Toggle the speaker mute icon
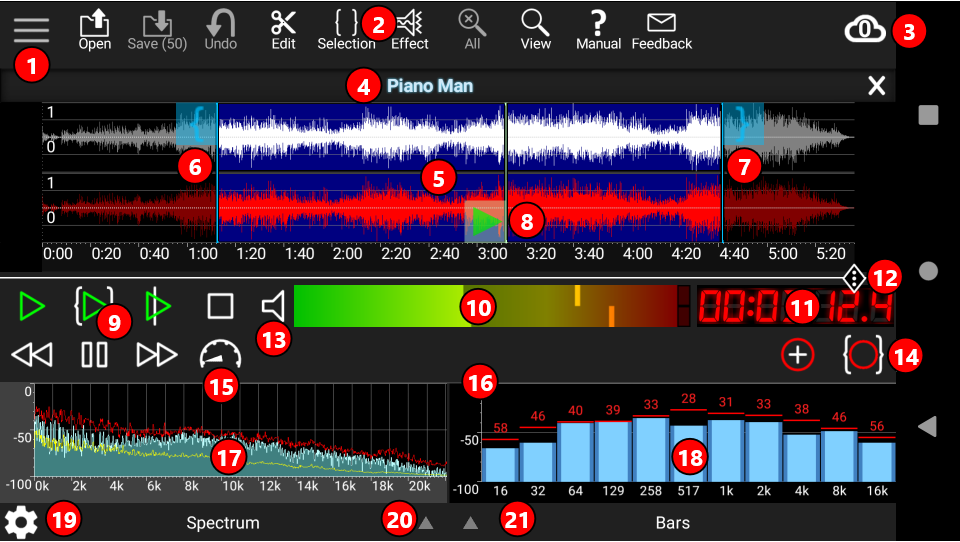Viewport: 960px width, 542px height. [272, 306]
